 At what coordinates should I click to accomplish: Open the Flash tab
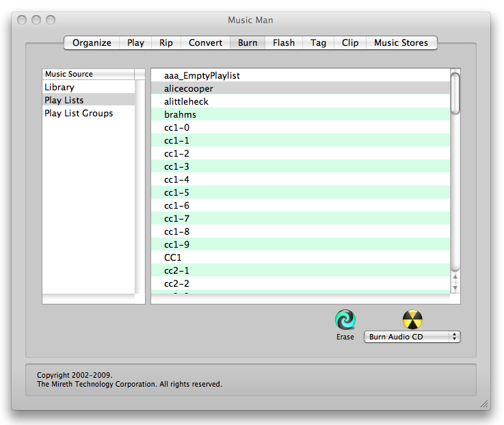284,42
